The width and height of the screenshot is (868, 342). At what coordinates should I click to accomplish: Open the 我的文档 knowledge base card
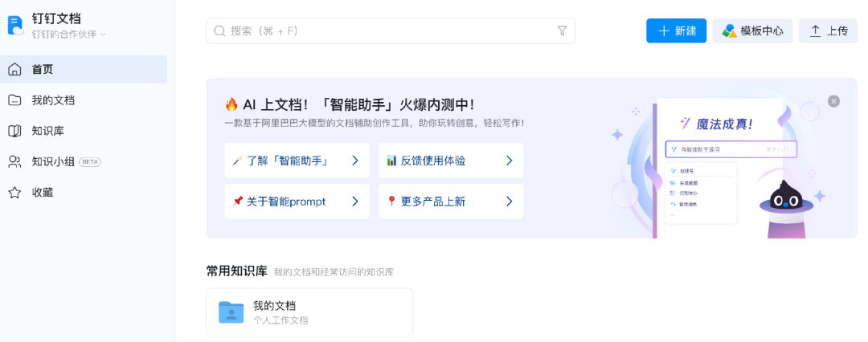coord(309,312)
